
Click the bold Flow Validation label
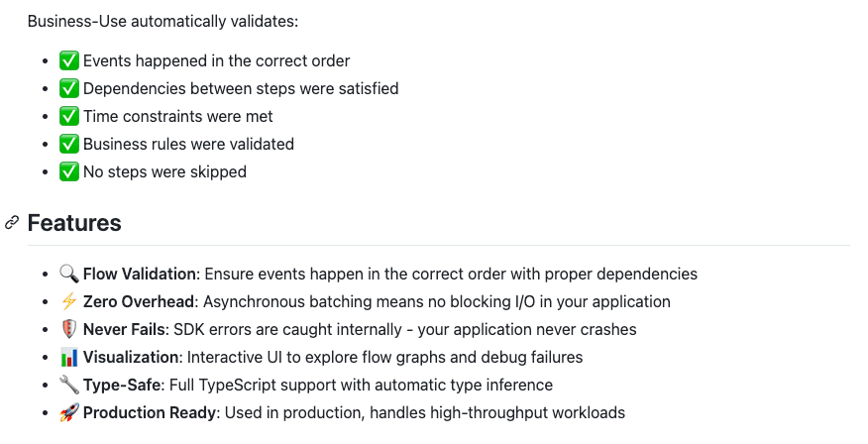[141, 274]
